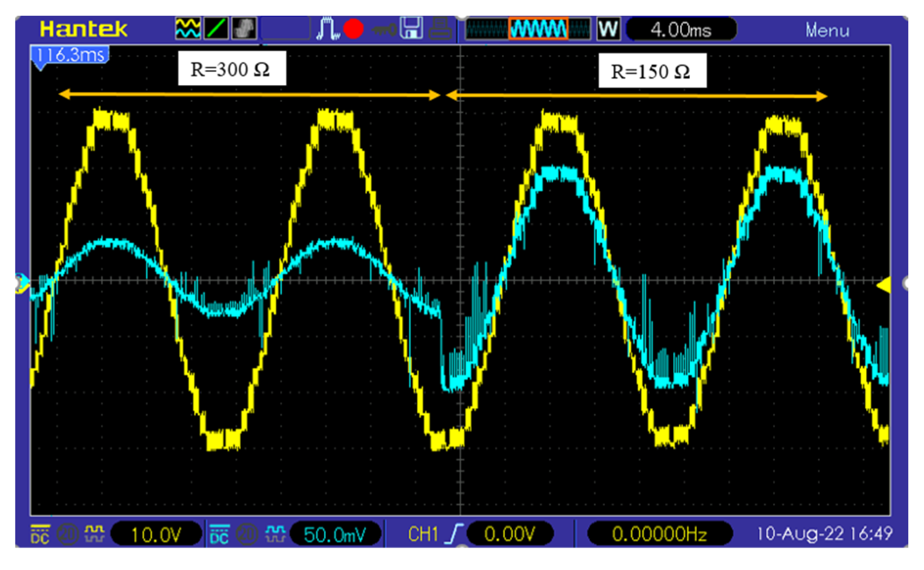Click the waveform memory overview bar
The height and width of the screenshot is (570, 924).
point(528,29)
